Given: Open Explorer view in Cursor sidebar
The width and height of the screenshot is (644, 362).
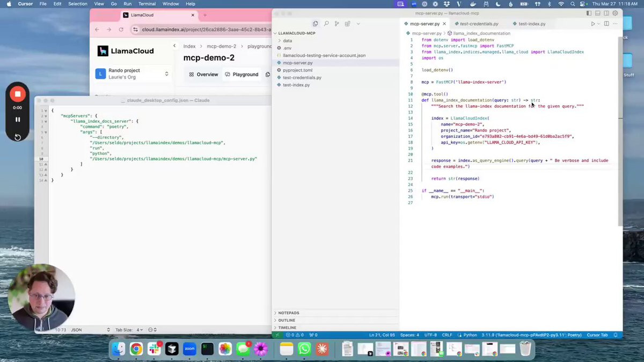Looking at the screenshot, I should click(315, 24).
